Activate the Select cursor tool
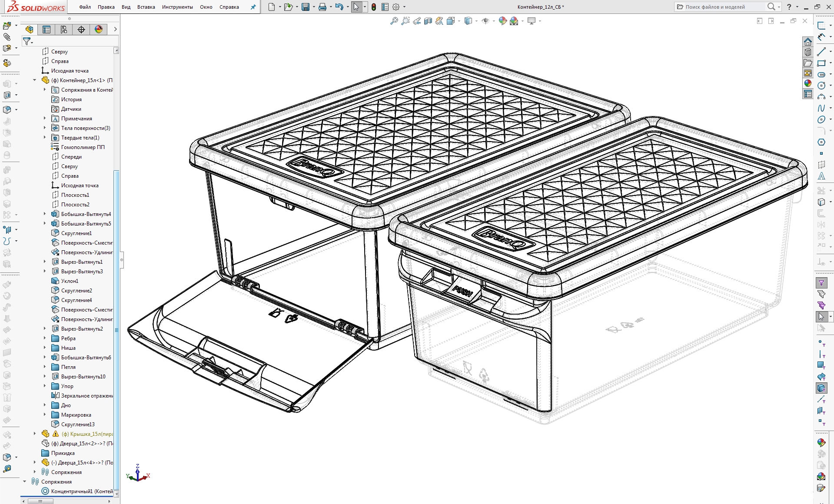The image size is (834, 504). (x=356, y=7)
